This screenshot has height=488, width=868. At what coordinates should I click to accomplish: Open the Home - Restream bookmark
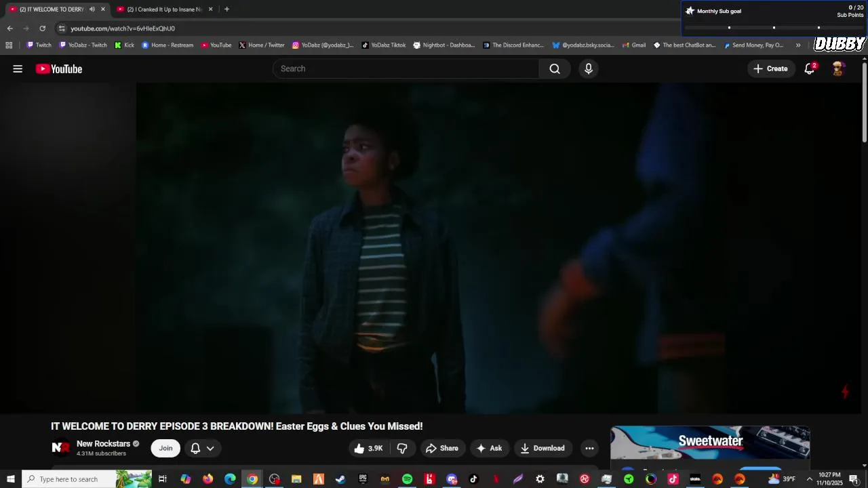point(167,45)
